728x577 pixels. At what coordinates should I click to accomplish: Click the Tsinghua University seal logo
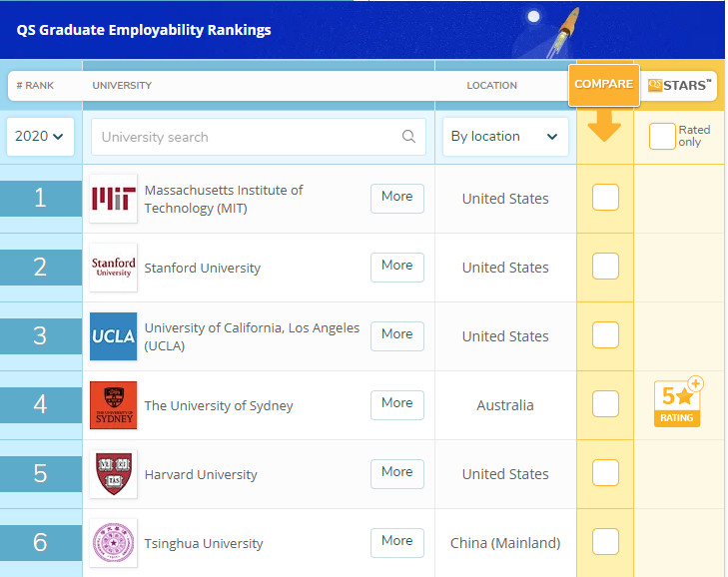point(113,543)
